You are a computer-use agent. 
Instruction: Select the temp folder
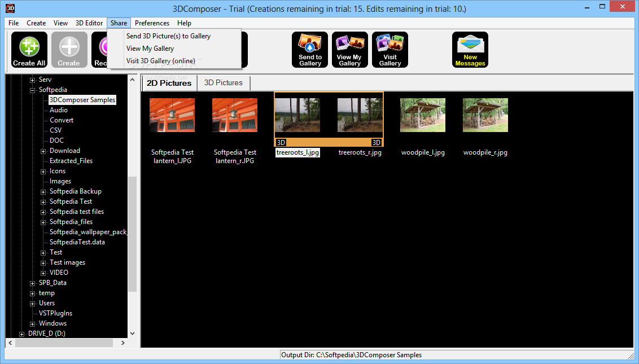click(x=46, y=293)
